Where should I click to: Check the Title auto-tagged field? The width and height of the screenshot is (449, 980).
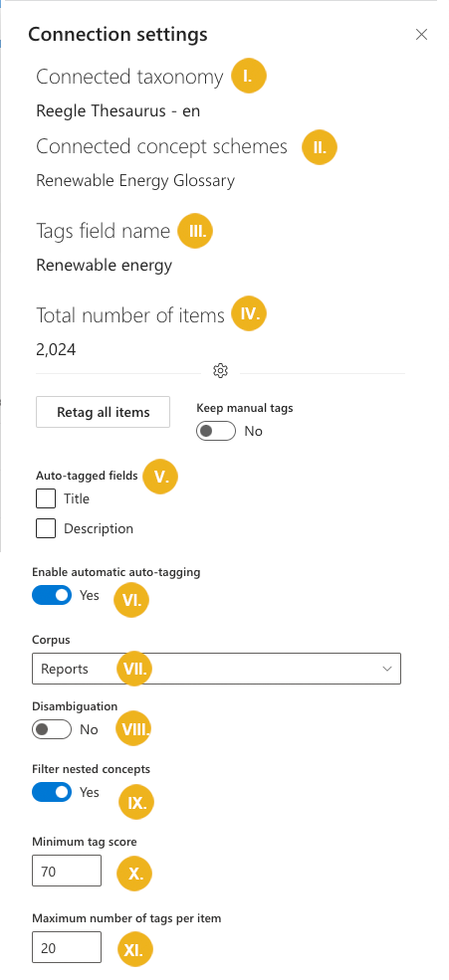click(x=46, y=498)
